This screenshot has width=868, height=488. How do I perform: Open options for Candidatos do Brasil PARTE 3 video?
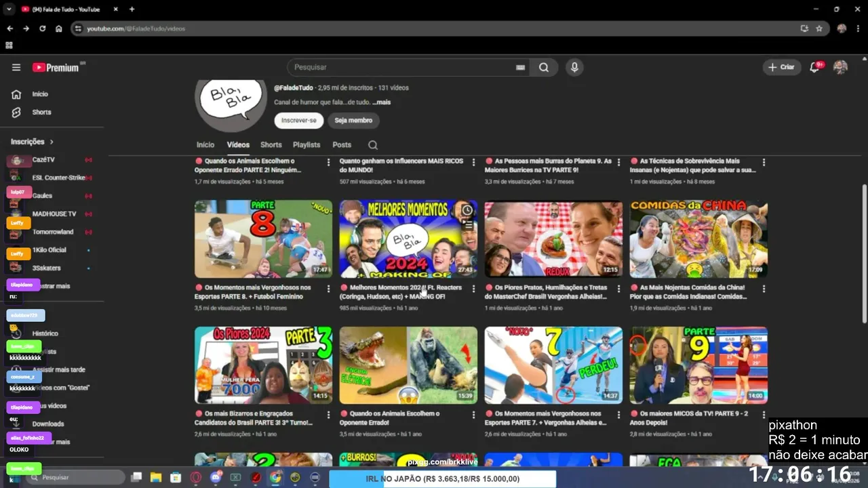(328, 415)
